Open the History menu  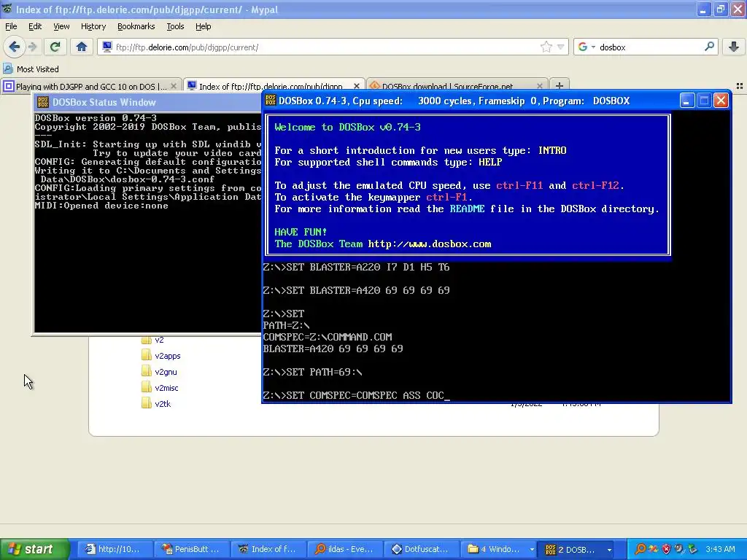tap(93, 26)
